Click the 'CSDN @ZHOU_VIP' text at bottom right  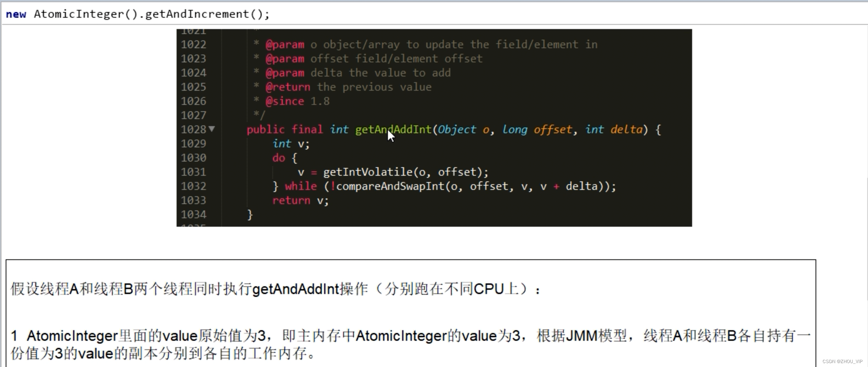[x=842, y=361]
